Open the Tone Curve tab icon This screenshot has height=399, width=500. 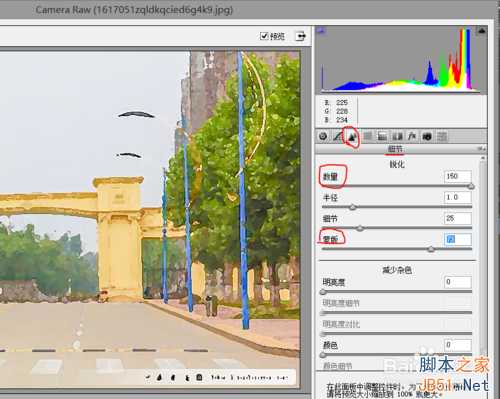pos(338,136)
